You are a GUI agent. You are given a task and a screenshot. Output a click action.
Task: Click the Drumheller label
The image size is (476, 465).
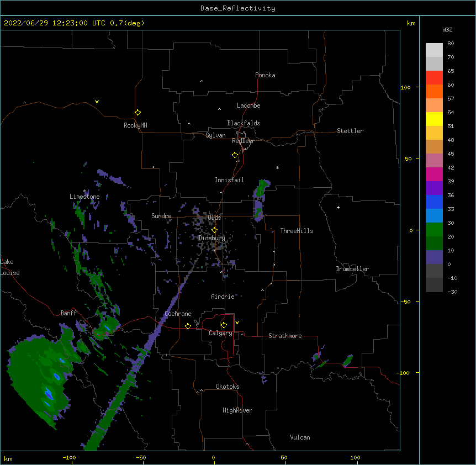tap(352, 269)
